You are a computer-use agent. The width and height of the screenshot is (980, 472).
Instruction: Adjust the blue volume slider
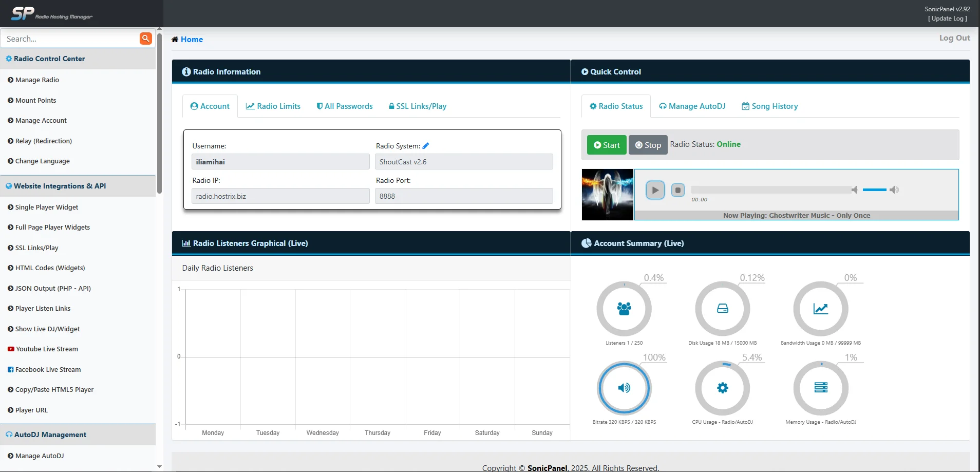point(874,190)
